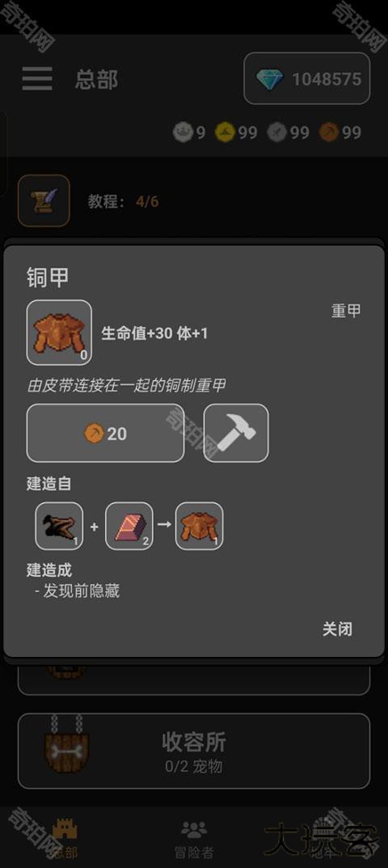Tap the grey sword resource coin
388x868 pixels.
[x=288, y=133]
